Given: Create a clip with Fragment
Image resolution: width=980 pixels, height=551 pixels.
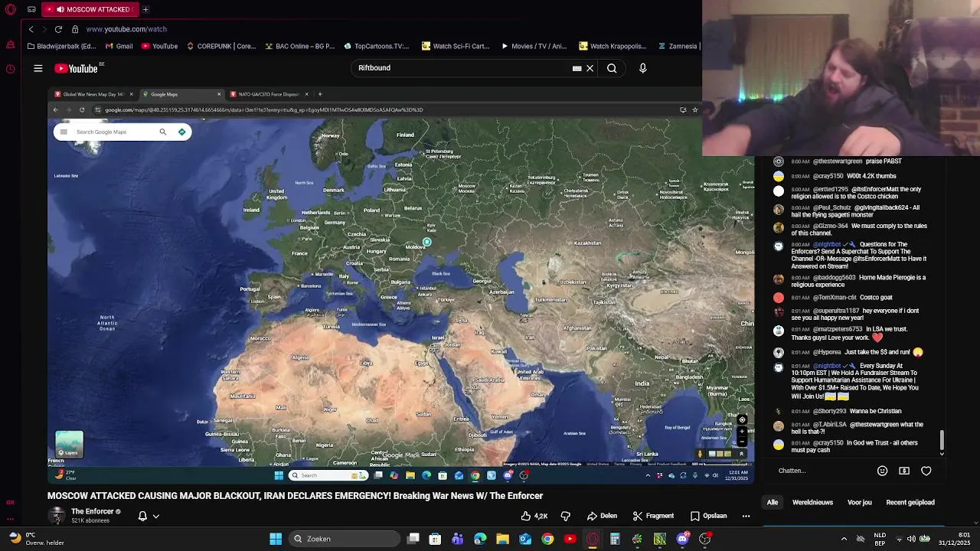Looking at the screenshot, I should 653,516.
